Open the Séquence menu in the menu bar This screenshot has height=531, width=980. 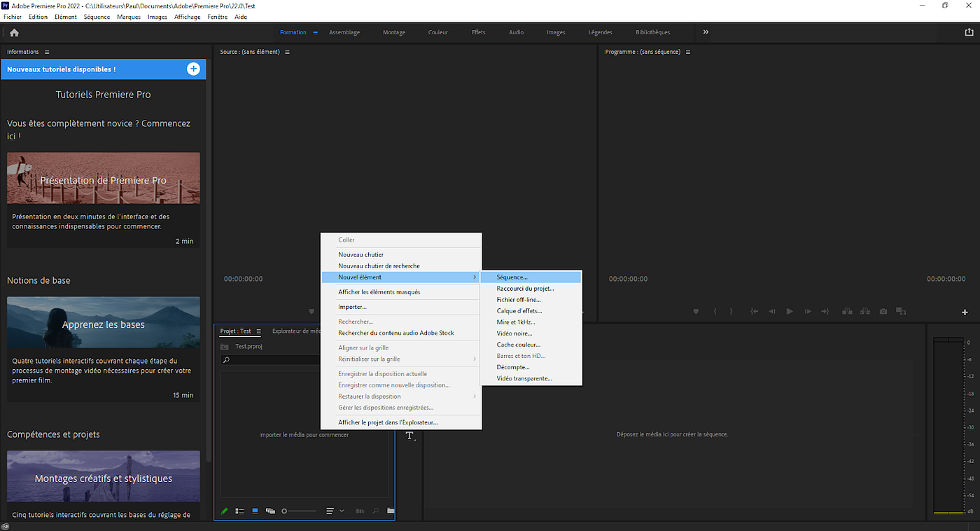coord(97,17)
